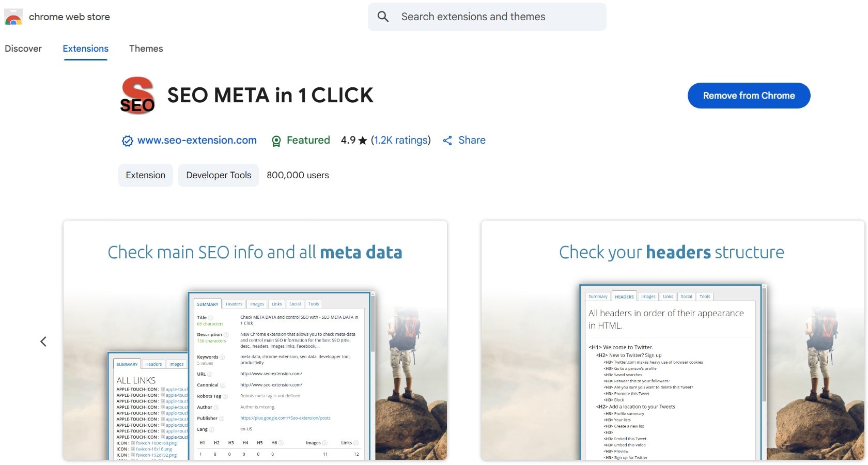This screenshot has height=465, width=868.
Task: Open the 1.2K ratings link
Action: (x=401, y=140)
